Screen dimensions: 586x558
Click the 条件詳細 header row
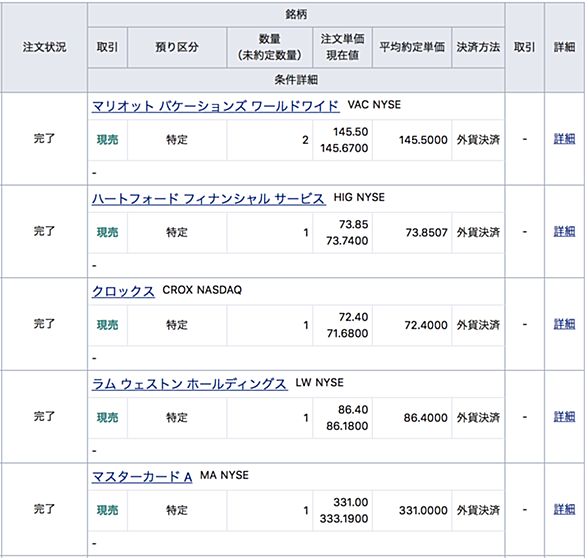(296, 80)
